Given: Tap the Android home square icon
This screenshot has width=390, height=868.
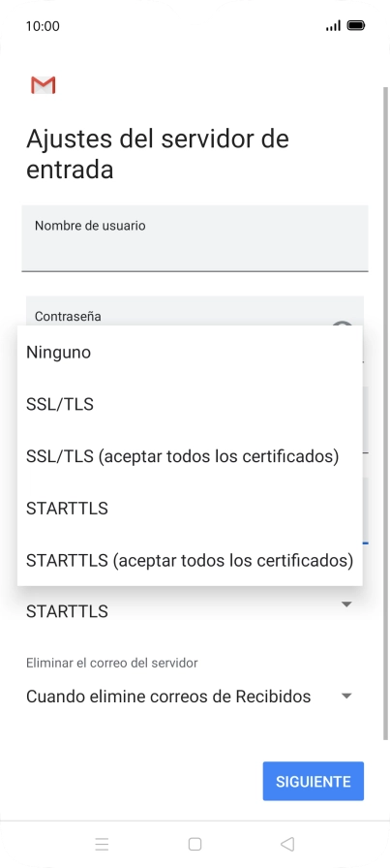Looking at the screenshot, I should 195,844.
